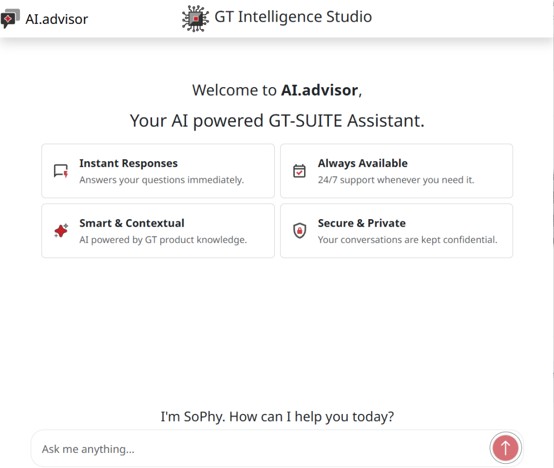This screenshot has width=554, height=468.
Task: Click the AI.advisor chat bubble logo icon
Action: pos(10,19)
